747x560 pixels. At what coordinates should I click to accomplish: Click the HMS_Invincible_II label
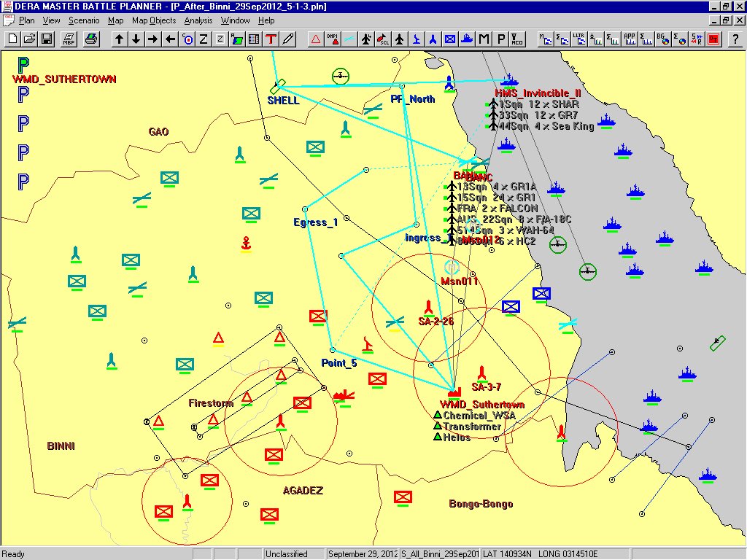pyautogui.click(x=538, y=93)
